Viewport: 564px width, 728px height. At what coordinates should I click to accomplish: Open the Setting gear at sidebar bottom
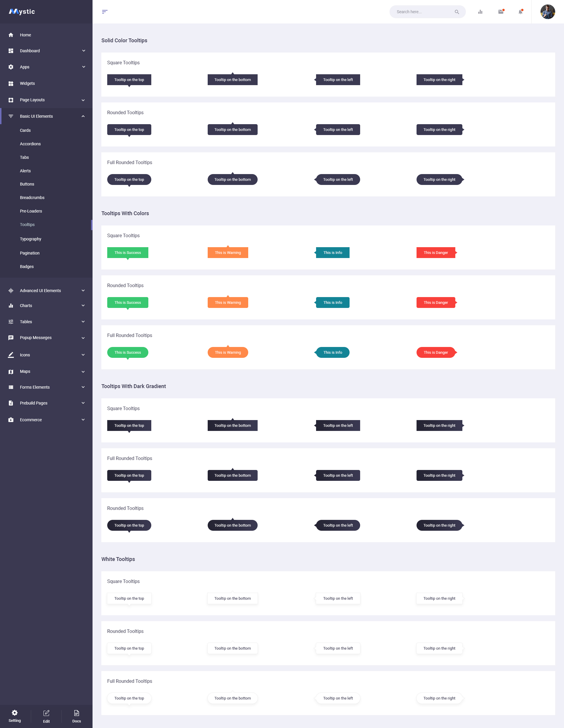pos(15,713)
